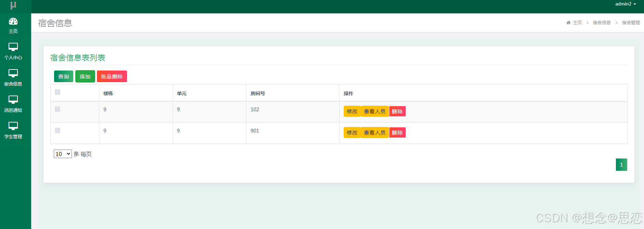Click 修改 for room 901
644x229 pixels.
click(352, 132)
